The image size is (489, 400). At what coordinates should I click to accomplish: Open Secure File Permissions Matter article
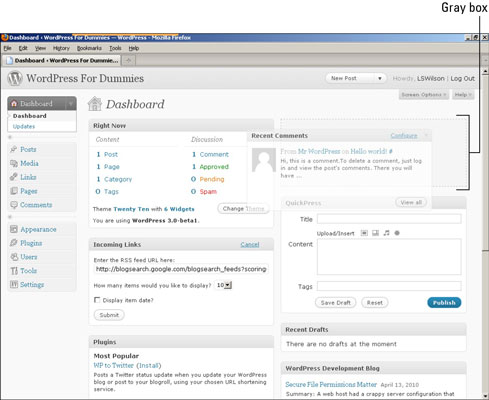331,384
